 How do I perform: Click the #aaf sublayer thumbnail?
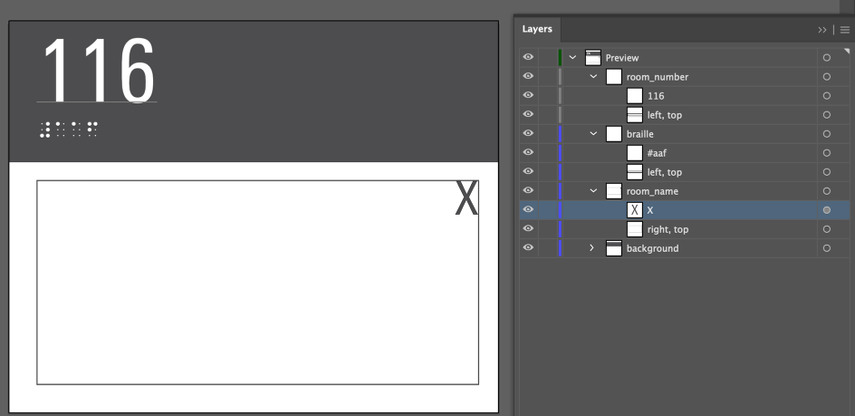tap(635, 153)
